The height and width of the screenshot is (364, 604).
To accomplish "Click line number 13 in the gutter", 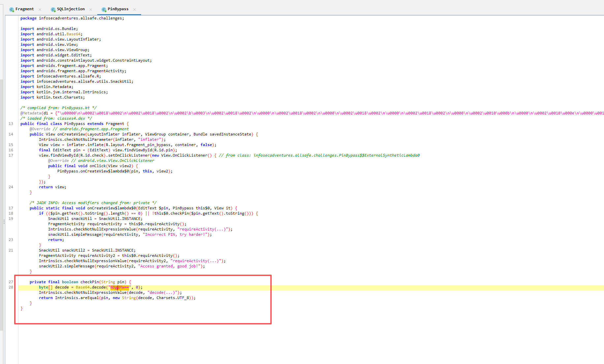I will coord(11,124).
